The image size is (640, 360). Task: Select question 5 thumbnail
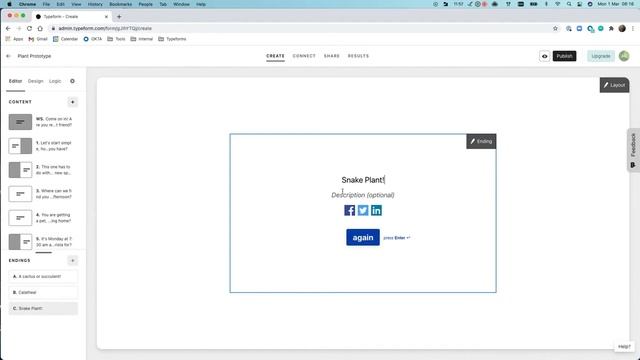(20, 242)
